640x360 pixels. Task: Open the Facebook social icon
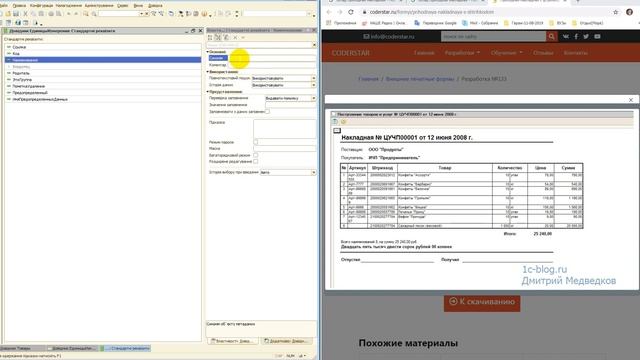pyautogui.click(x=576, y=36)
